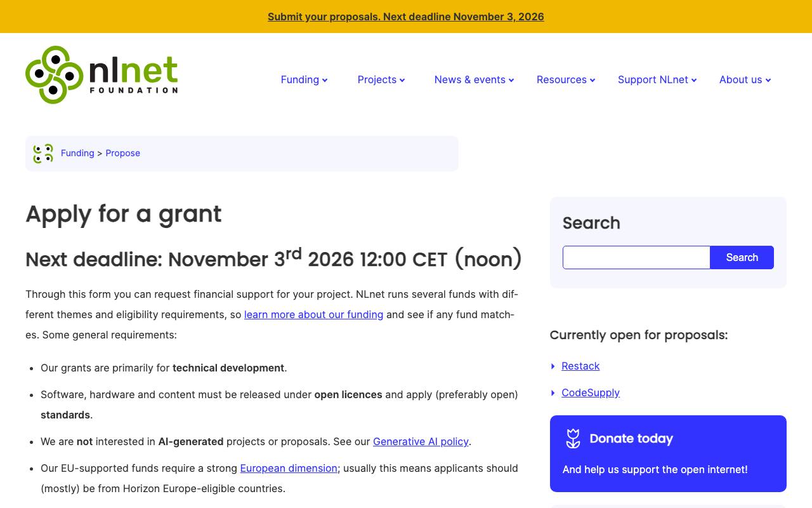Expand the chevron beside Resources

point(593,81)
